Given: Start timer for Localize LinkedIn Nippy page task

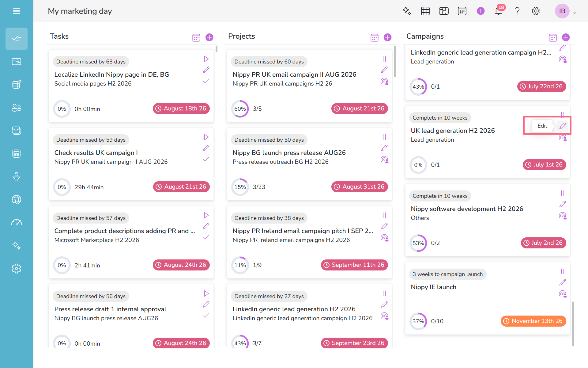Looking at the screenshot, I should [206, 59].
